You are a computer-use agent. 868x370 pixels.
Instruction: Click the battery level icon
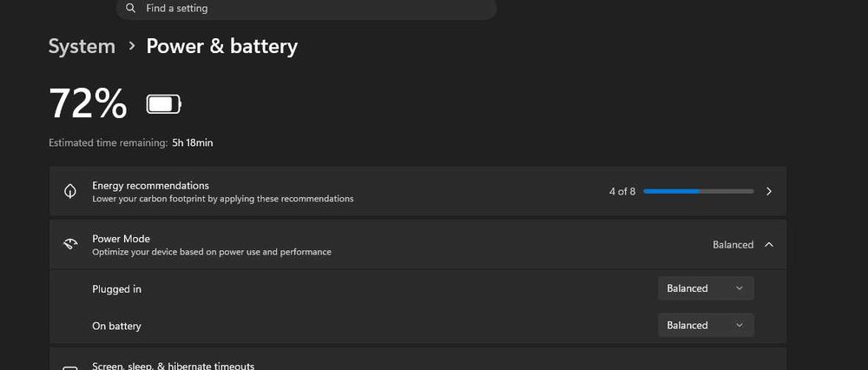[164, 104]
